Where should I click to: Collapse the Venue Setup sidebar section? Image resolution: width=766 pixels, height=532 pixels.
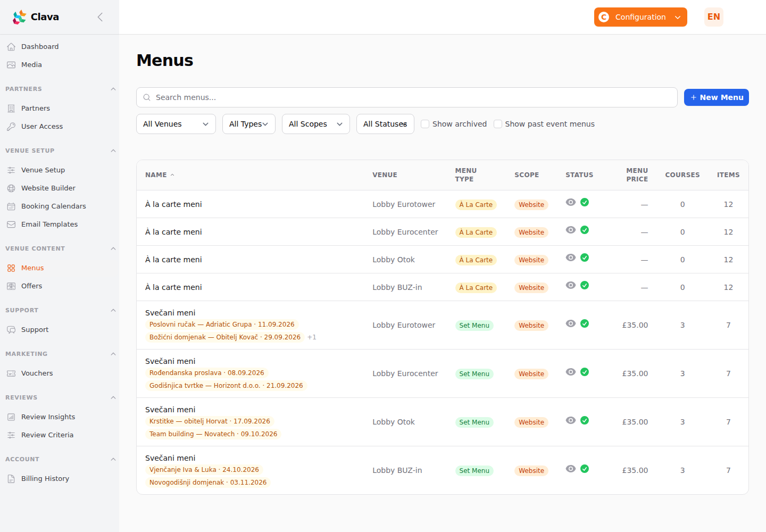113,151
